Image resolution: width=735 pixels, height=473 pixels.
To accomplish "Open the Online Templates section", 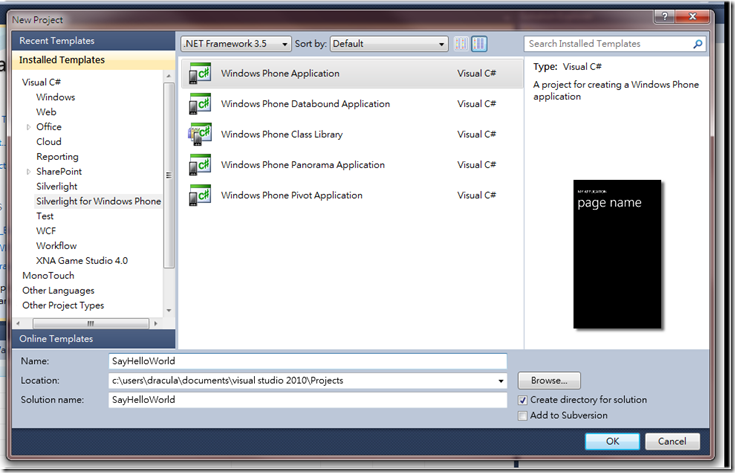I will 93,339.
